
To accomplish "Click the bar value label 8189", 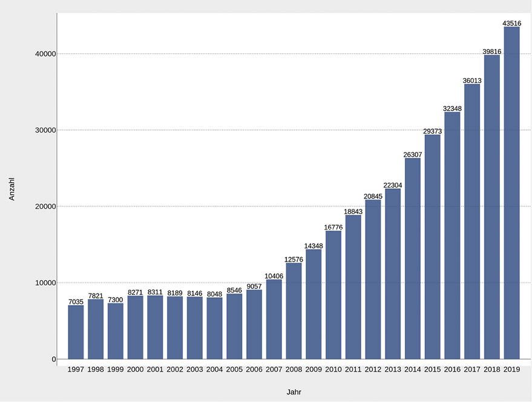I will [x=175, y=293].
